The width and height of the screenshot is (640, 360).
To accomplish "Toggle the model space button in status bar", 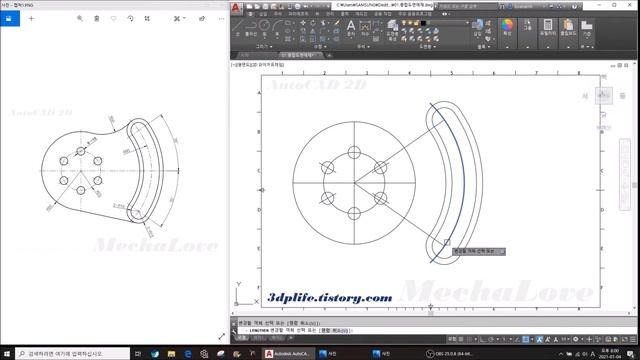I will (x=452, y=339).
